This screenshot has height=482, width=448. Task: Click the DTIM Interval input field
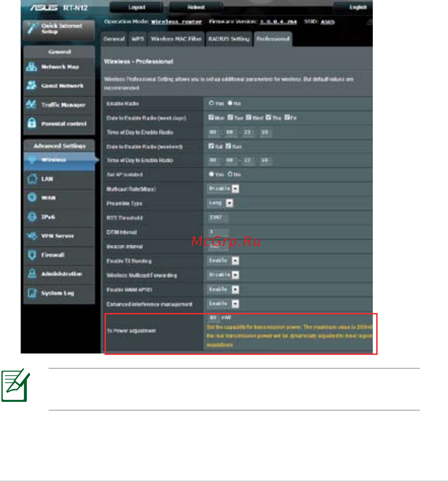pyautogui.click(x=218, y=232)
